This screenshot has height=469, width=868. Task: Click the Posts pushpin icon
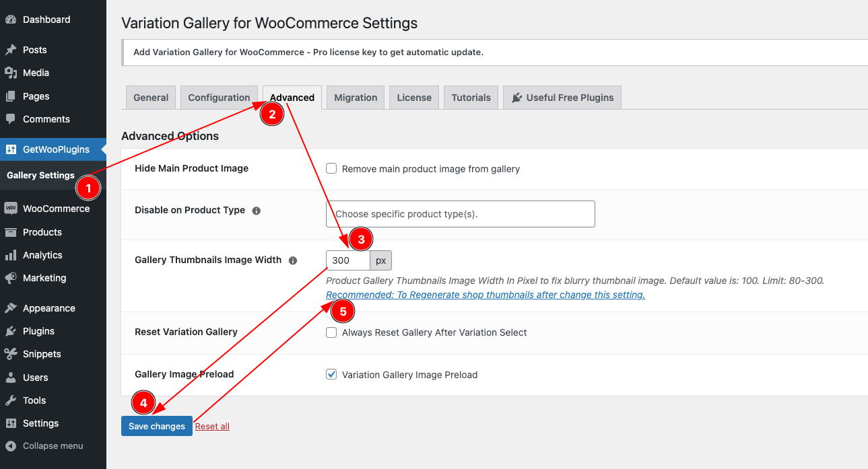pos(11,50)
